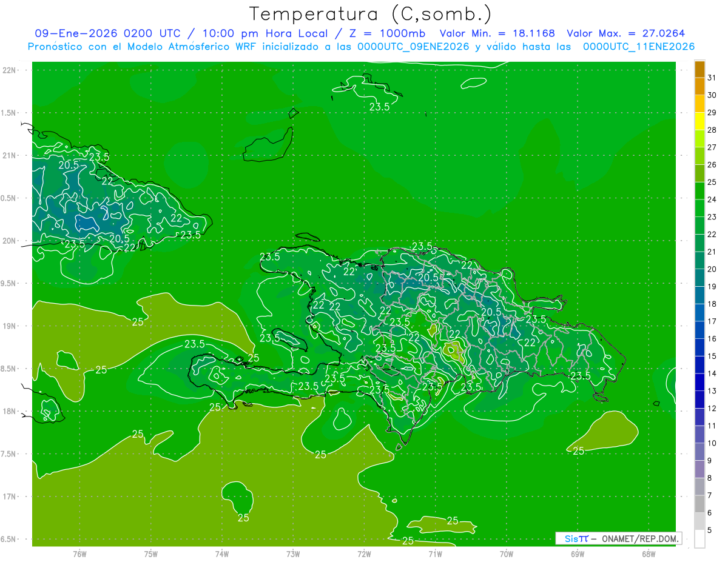Click the "0000UTC_09ENE2026" initialization time text
Viewport: 728px width, 562px height.
tap(413, 47)
